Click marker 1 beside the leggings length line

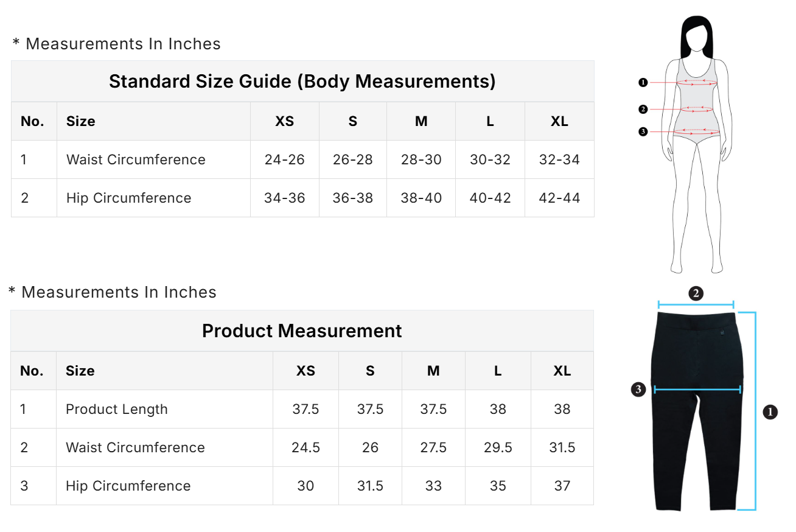click(770, 412)
